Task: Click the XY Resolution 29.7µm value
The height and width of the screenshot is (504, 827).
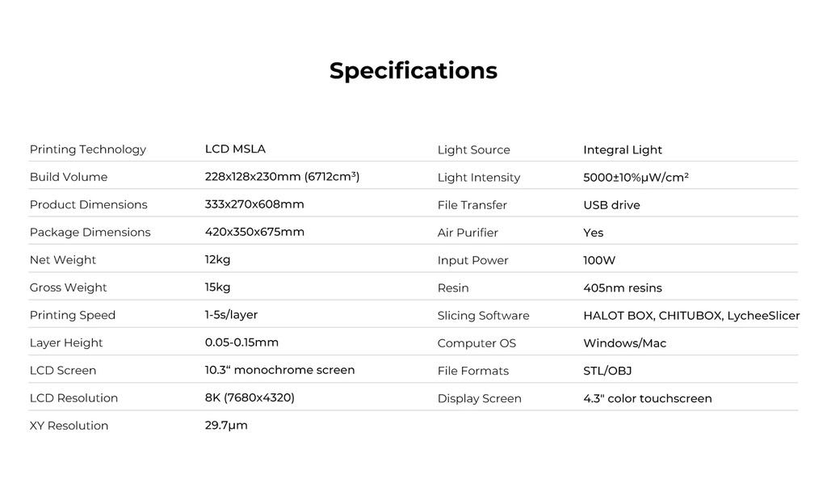Action: 226,426
